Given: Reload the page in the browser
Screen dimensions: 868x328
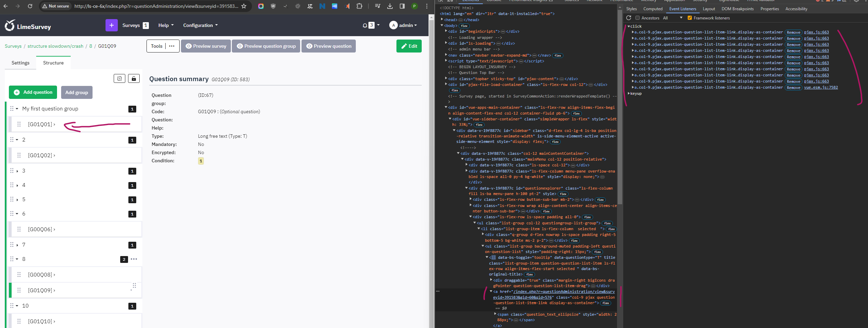Looking at the screenshot, I should 30,6.
